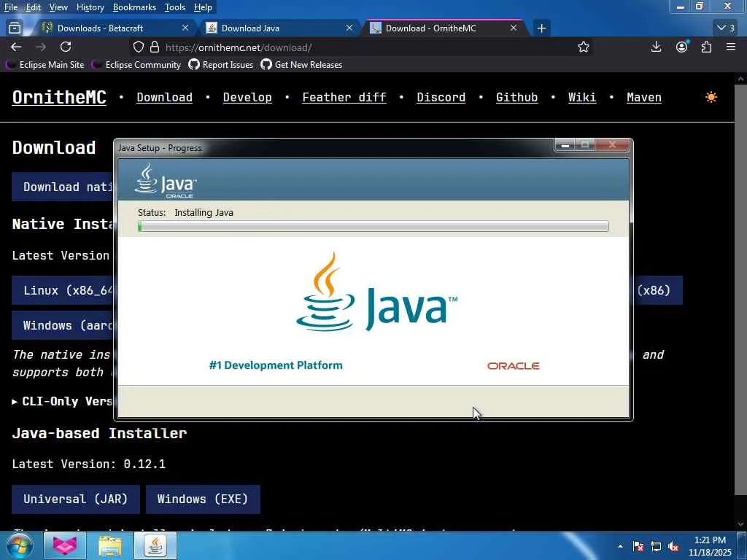
Task: Click the Download native button
Action: (x=63, y=187)
